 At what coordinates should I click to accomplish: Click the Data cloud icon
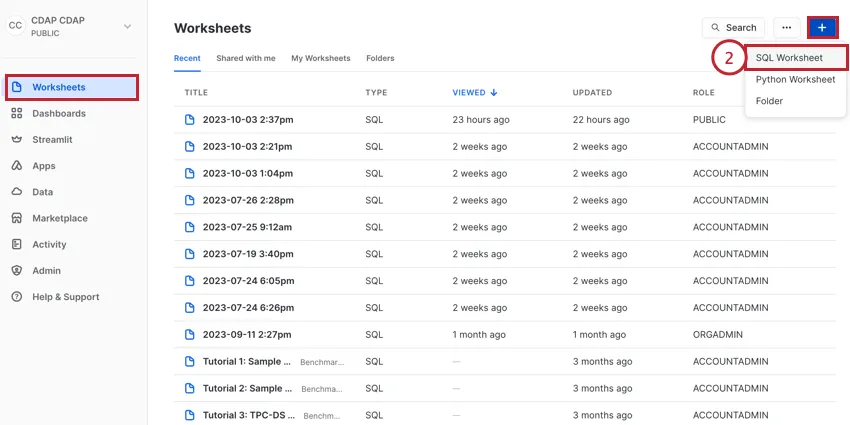coord(17,192)
